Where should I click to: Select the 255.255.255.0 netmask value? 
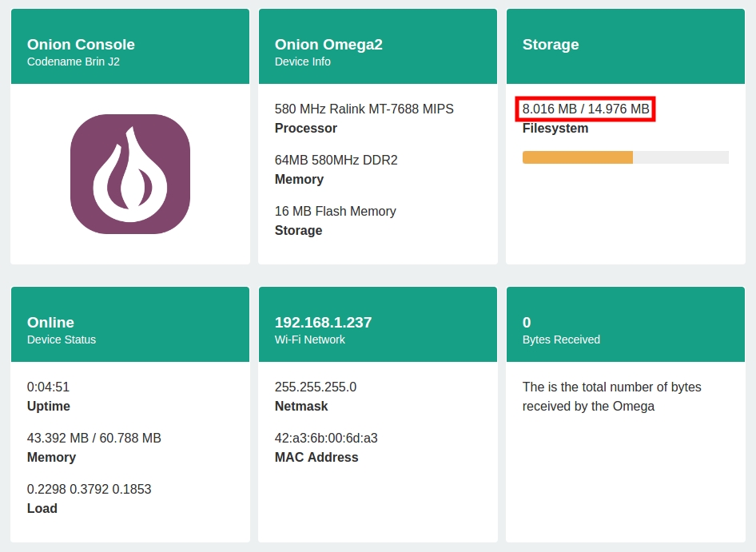click(316, 387)
